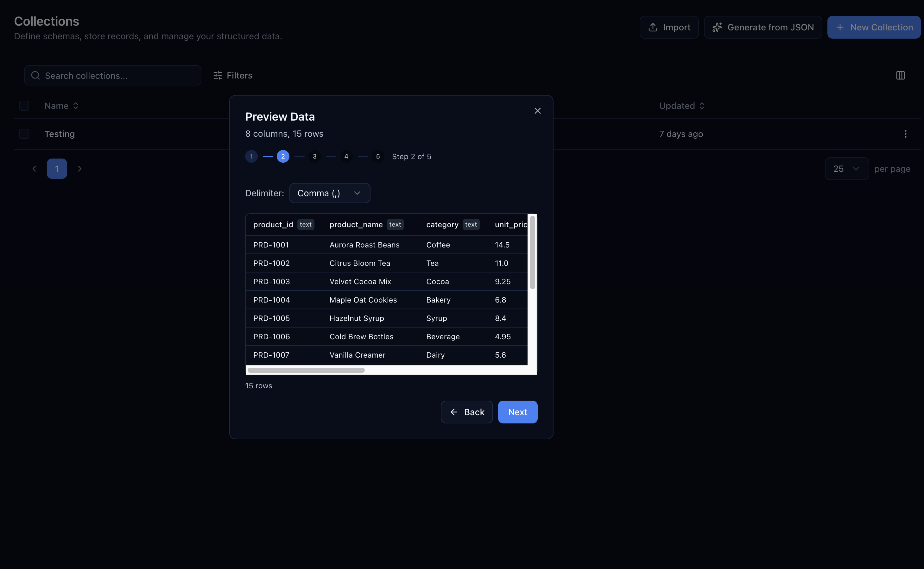Sort by Updated column arrows
This screenshot has height=569, width=924.
[x=702, y=106]
